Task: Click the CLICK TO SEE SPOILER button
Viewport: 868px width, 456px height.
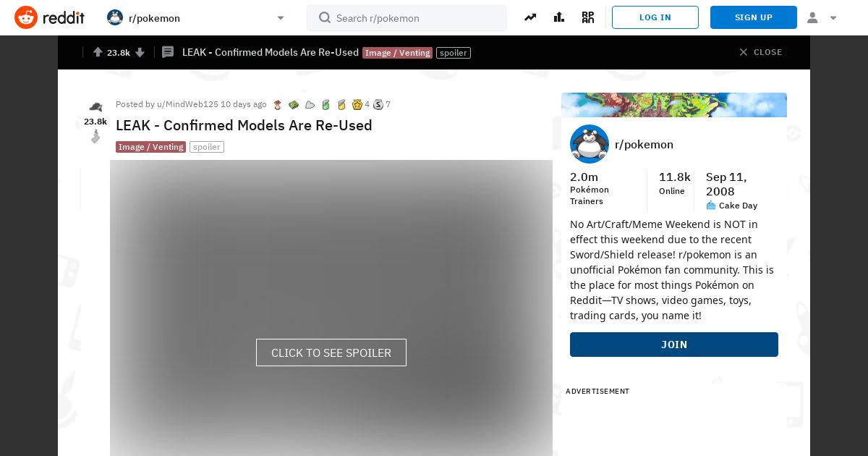Action: click(x=331, y=352)
